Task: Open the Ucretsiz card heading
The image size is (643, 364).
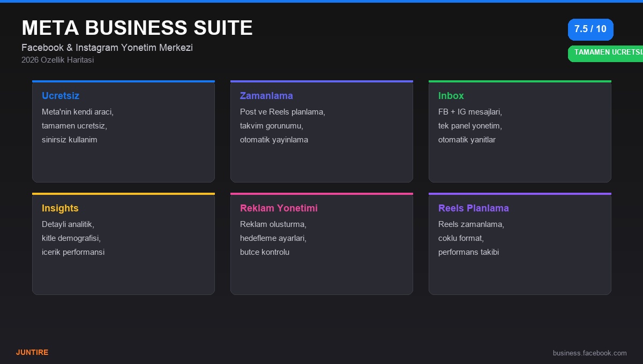Action: click(x=61, y=96)
